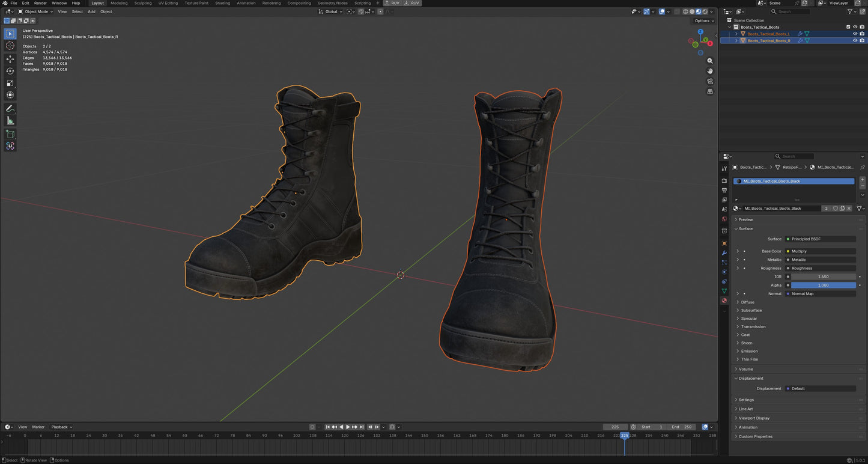Open the Tool properties tab

point(724,169)
